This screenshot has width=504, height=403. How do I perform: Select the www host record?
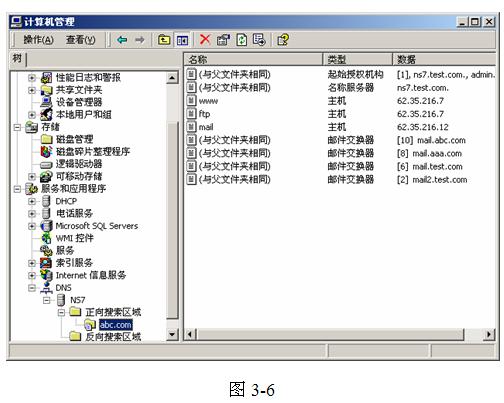(x=208, y=101)
